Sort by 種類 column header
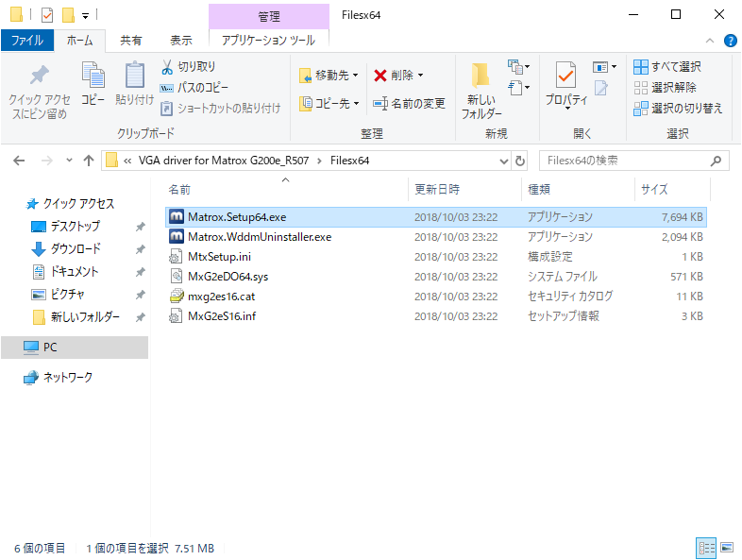Viewport: 742px width, 560px height. (579, 190)
